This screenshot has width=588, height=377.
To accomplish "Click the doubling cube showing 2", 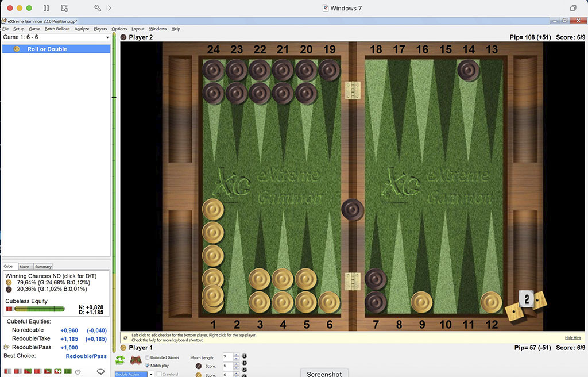I will (527, 299).
